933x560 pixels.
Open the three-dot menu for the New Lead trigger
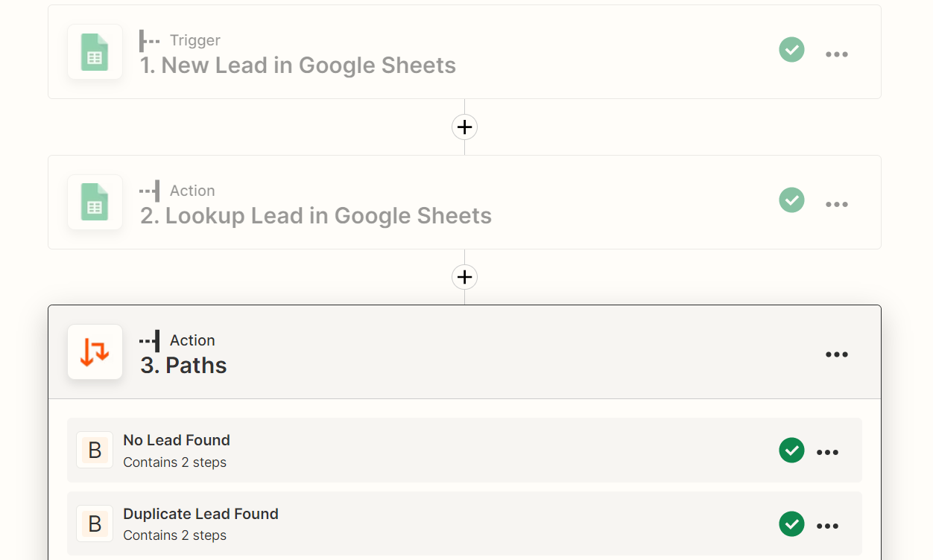pyautogui.click(x=837, y=54)
